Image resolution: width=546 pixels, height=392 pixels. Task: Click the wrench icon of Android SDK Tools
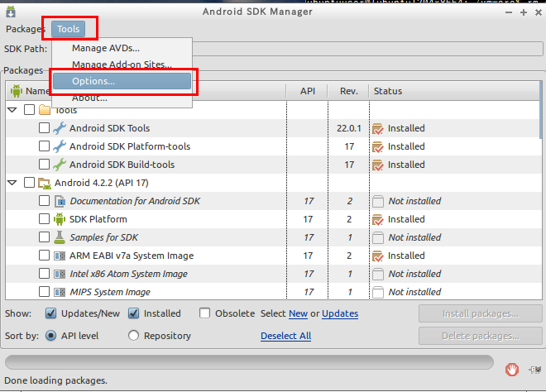tap(60, 128)
